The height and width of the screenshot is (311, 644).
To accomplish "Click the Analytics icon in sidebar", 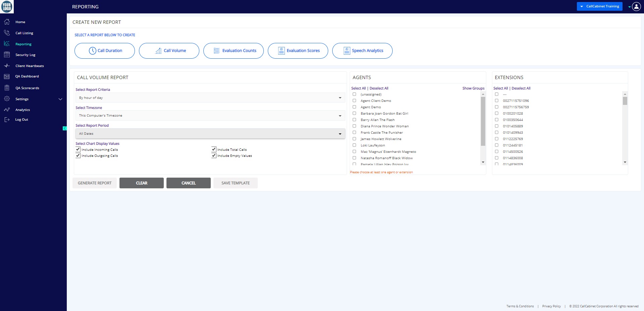I will click(x=7, y=110).
